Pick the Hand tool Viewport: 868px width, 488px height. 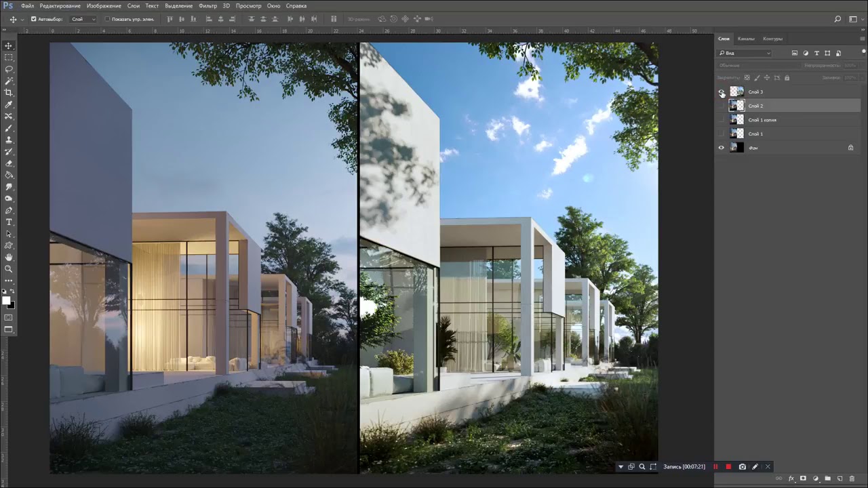[x=9, y=258]
